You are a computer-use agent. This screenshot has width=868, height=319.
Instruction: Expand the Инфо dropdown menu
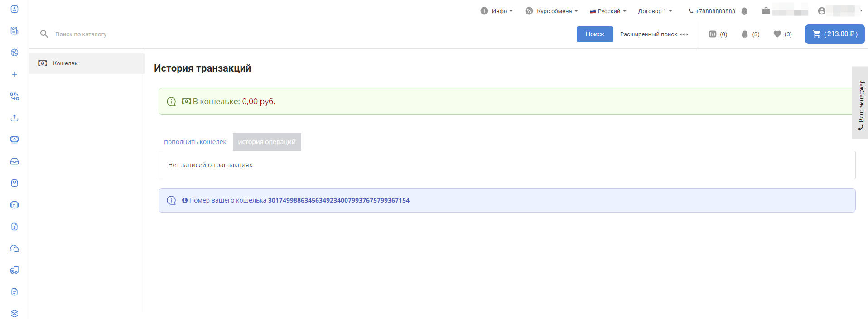tap(497, 11)
